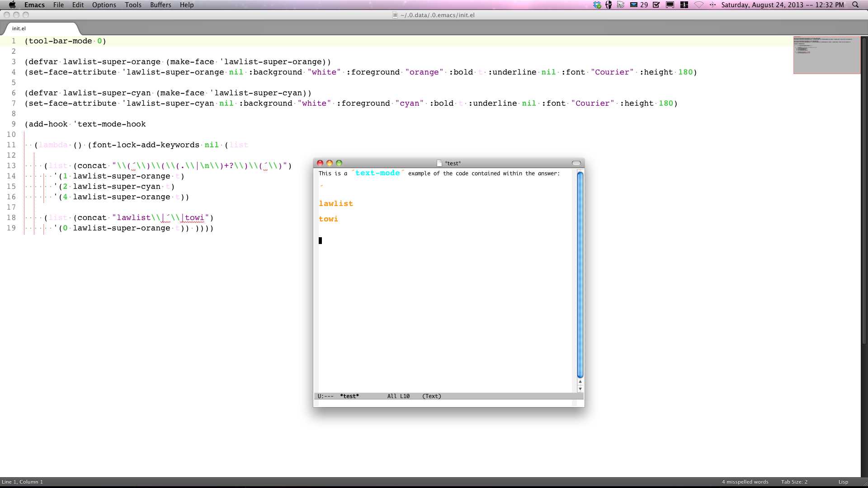Click the *test* buffer name in mode line
Image resolution: width=868 pixels, height=488 pixels.
click(349, 396)
